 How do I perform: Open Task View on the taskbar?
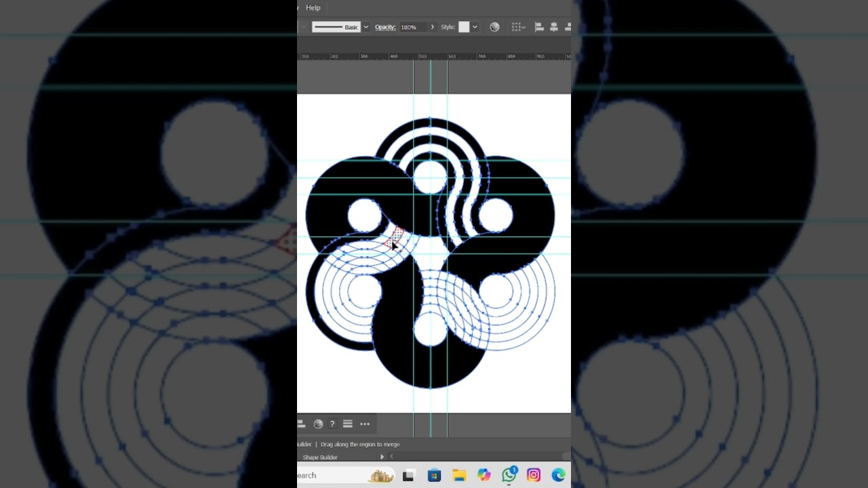pyautogui.click(x=408, y=476)
